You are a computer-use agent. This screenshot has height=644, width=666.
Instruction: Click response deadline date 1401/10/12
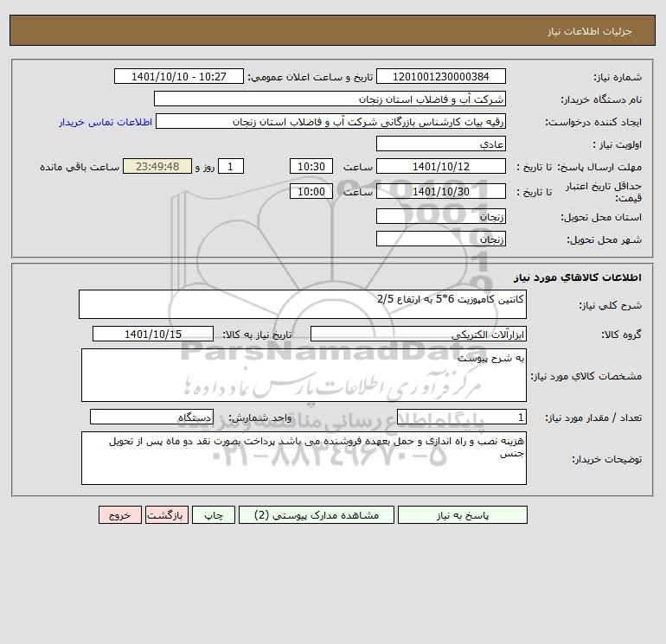click(x=441, y=167)
